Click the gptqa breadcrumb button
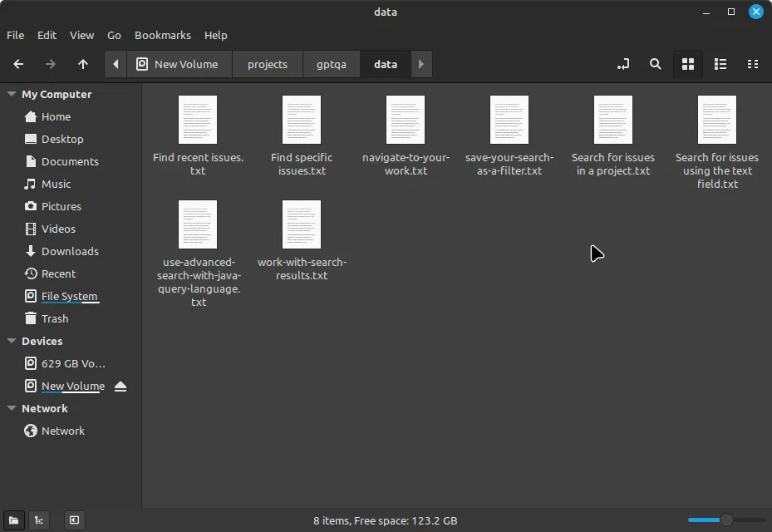 point(331,64)
